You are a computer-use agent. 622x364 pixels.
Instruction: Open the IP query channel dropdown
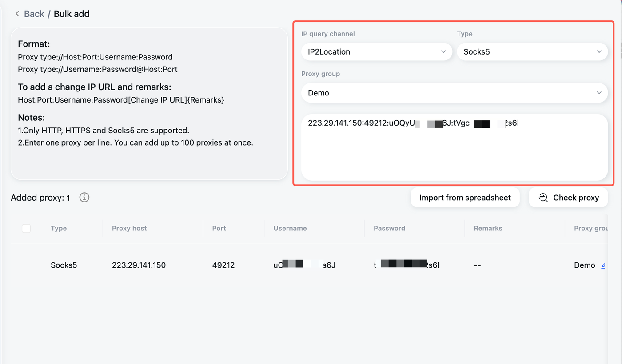click(377, 51)
